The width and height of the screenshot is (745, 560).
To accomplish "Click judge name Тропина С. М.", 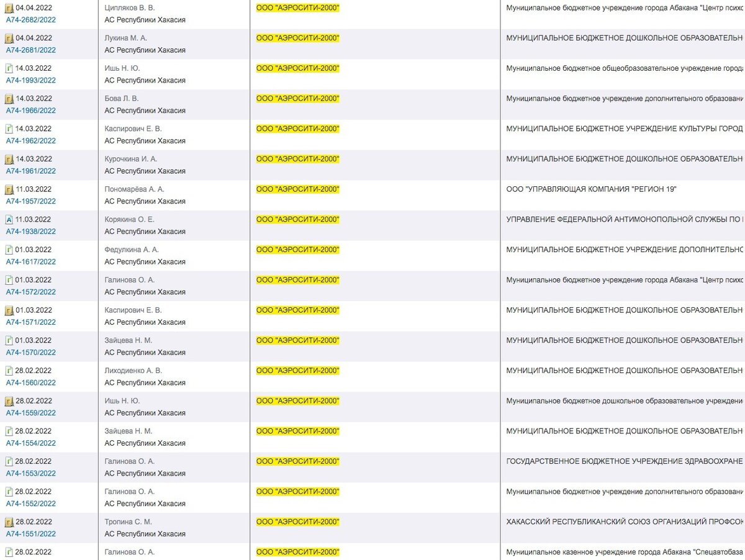I will click(128, 523).
